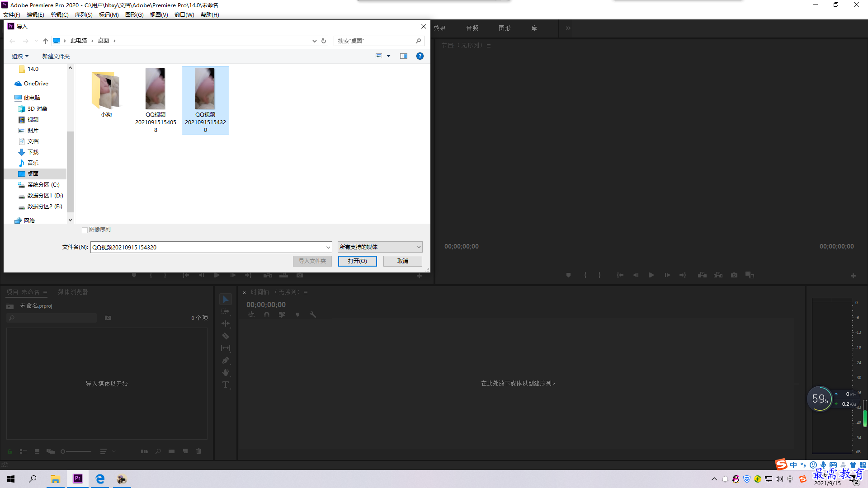Click Delete trash icon in Project panel
868x488 pixels.
coord(198,451)
